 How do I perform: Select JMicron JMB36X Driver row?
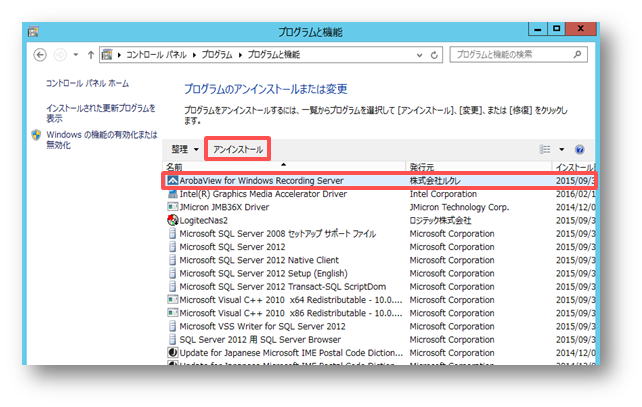click(x=224, y=207)
